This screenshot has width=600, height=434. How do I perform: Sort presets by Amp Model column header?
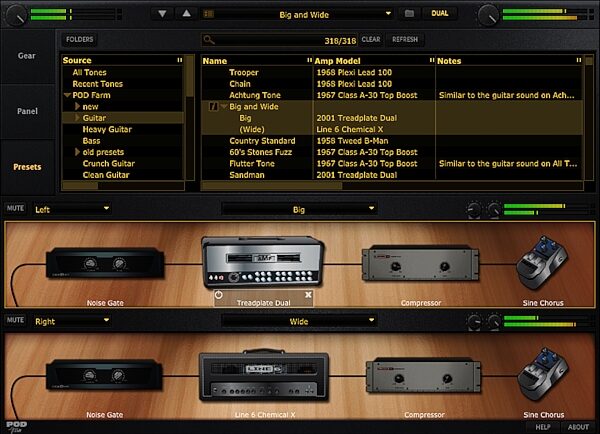(374, 61)
